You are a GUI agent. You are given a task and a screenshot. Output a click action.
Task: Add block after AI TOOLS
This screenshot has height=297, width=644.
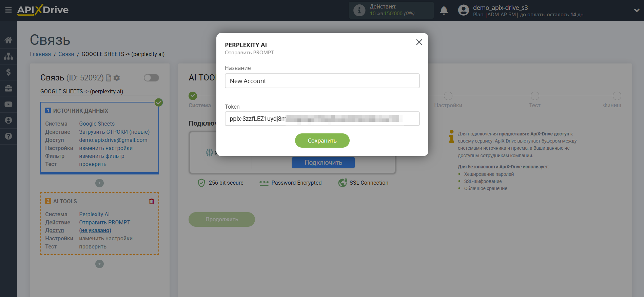coord(99,264)
